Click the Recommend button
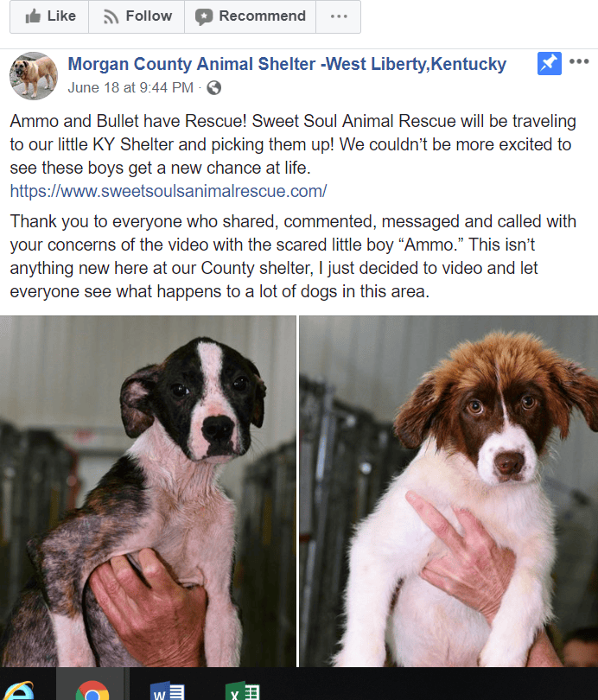The width and height of the screenshot is (598, 700). click(251, 16)
